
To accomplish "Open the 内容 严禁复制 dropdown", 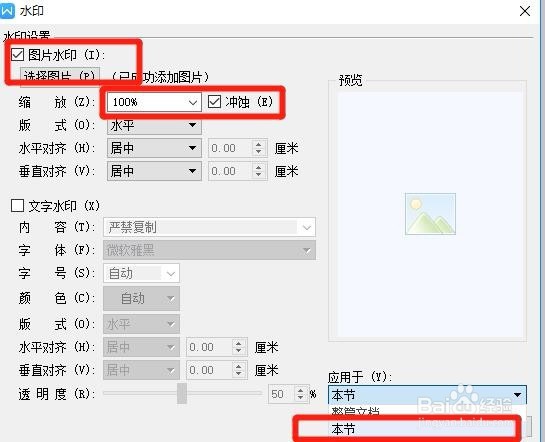I will [x=209, y=228].
